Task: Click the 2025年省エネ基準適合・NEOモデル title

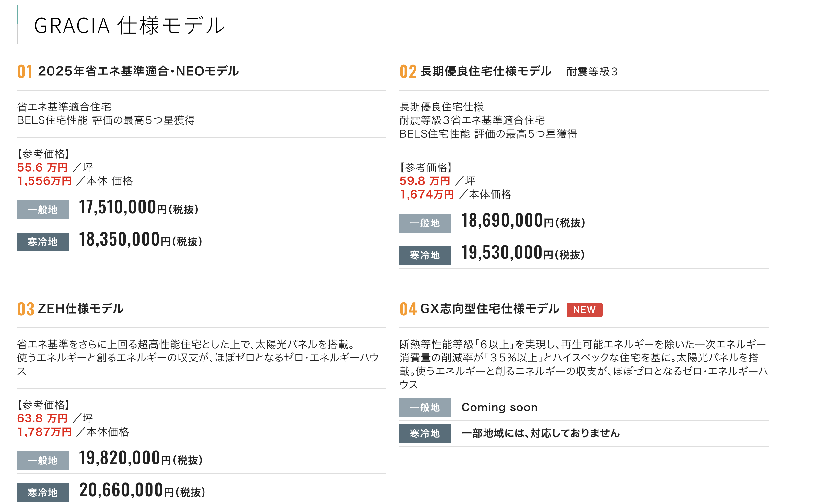Action: click(138, 71)
